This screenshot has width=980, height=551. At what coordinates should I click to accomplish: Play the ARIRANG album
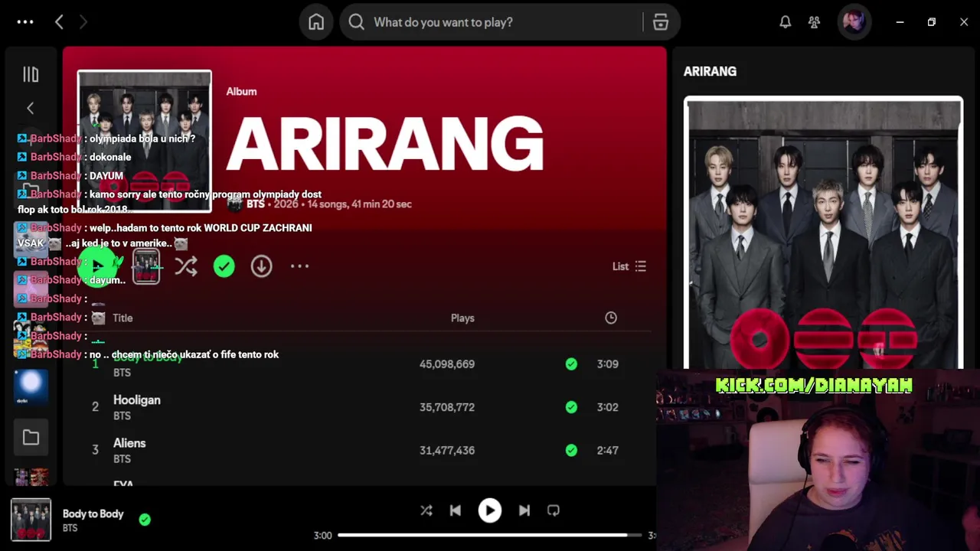point(97,266)
